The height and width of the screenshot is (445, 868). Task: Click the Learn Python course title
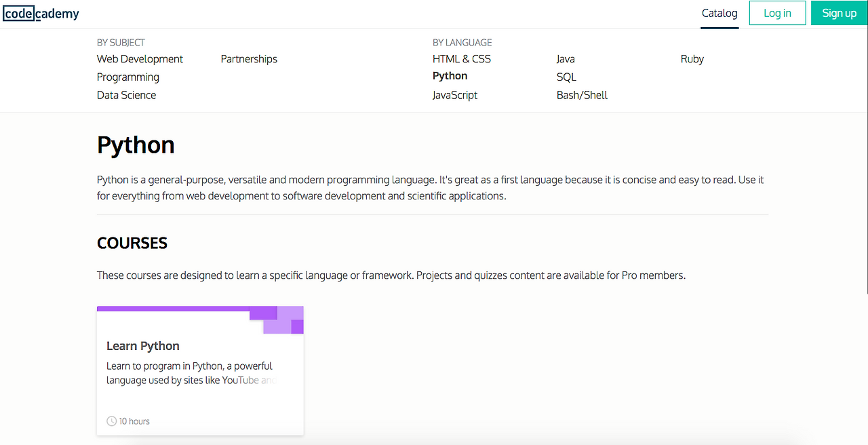tap(143, 346)
